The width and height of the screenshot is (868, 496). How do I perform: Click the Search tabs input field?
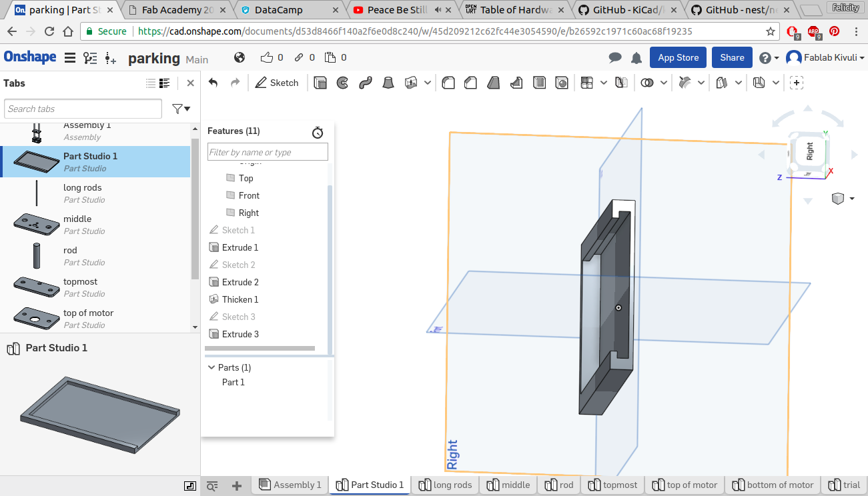(83, 109)
